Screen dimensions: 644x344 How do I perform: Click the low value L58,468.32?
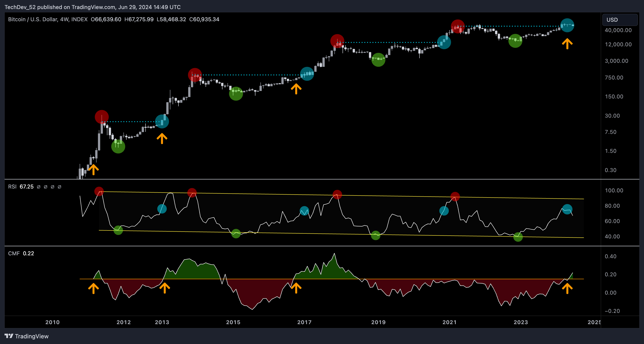171,19
